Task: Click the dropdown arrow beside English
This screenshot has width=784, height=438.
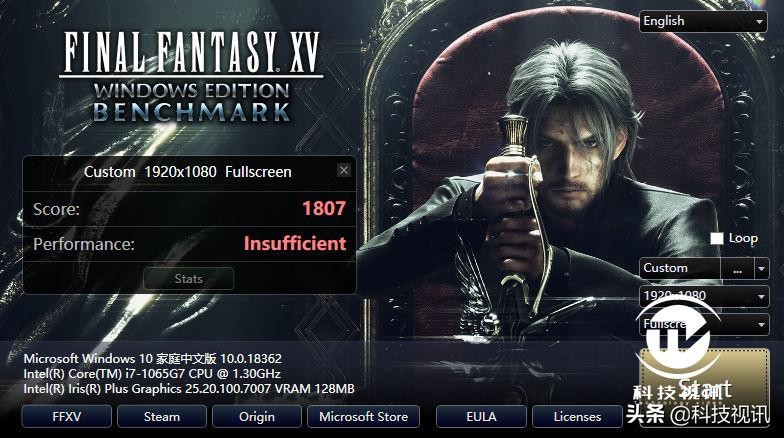Action: [x=760, y=22]
